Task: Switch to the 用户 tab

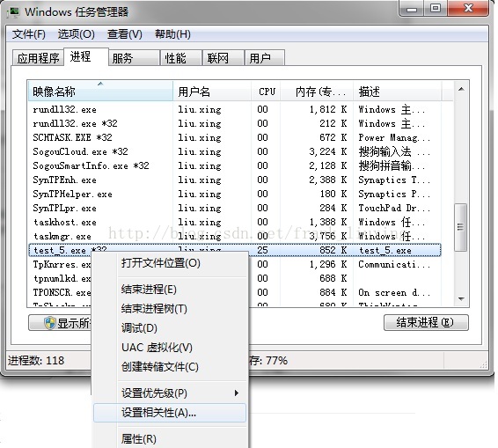Action: coord(265,58)
